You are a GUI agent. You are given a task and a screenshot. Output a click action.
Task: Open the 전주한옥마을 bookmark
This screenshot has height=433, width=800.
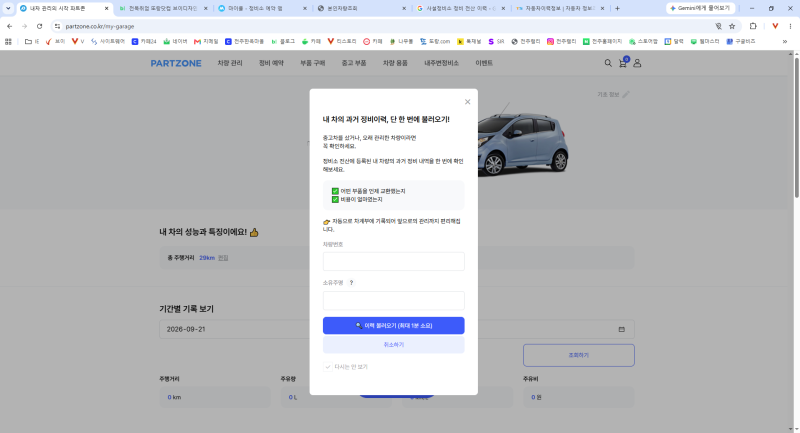(x=245, y=42)
